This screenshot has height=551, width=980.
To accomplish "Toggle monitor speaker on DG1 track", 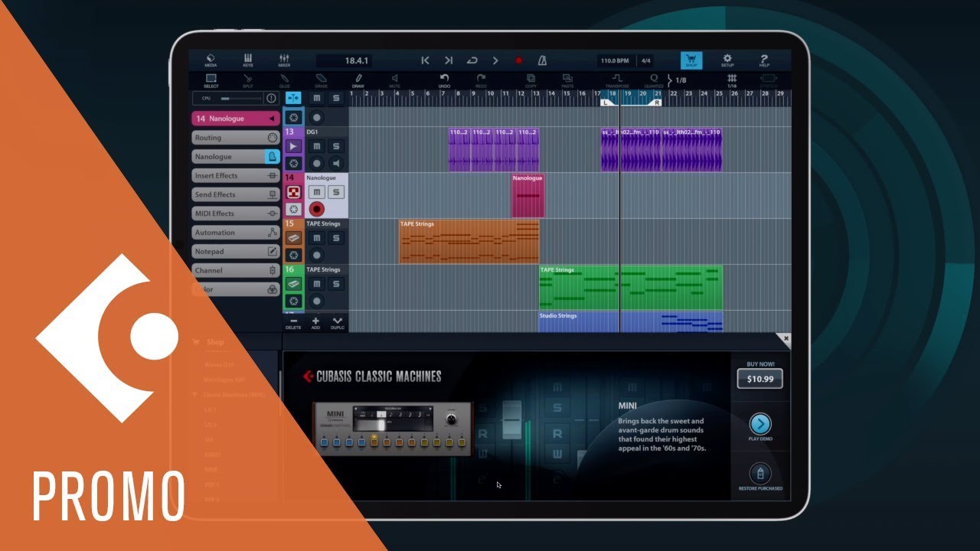I will coord(335,163).
